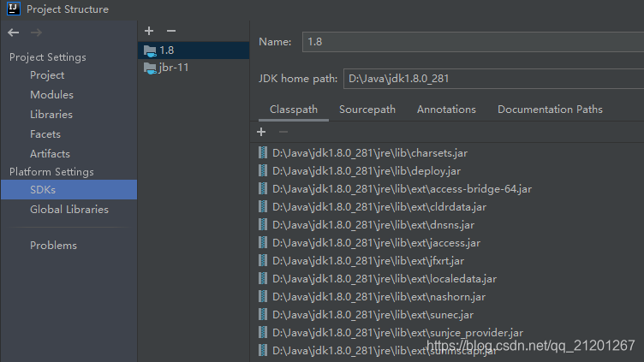Click jar icon beside access-bridge-64.jar

[263, 189]
